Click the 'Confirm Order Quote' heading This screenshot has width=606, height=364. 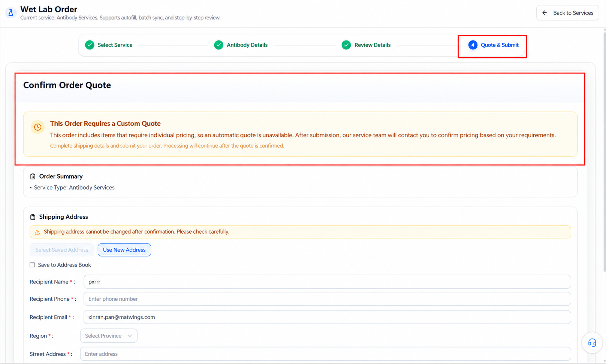67,85
